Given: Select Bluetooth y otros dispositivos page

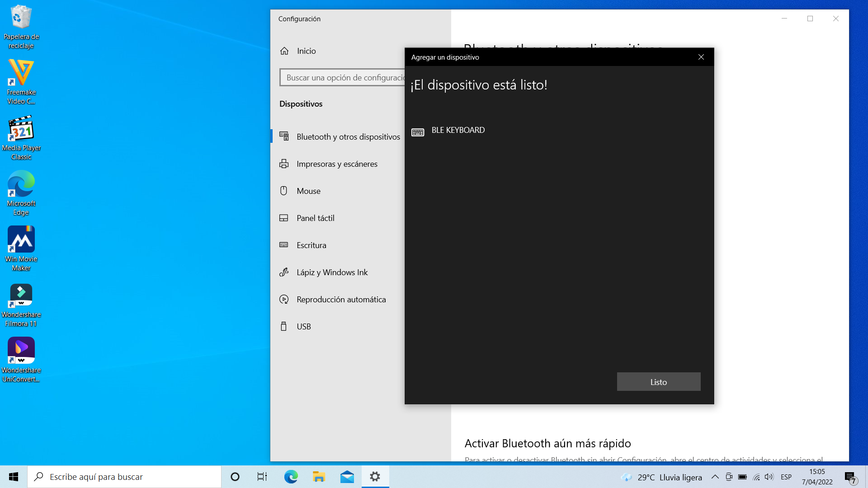Looking at the screenshot, I should [348, 137].
